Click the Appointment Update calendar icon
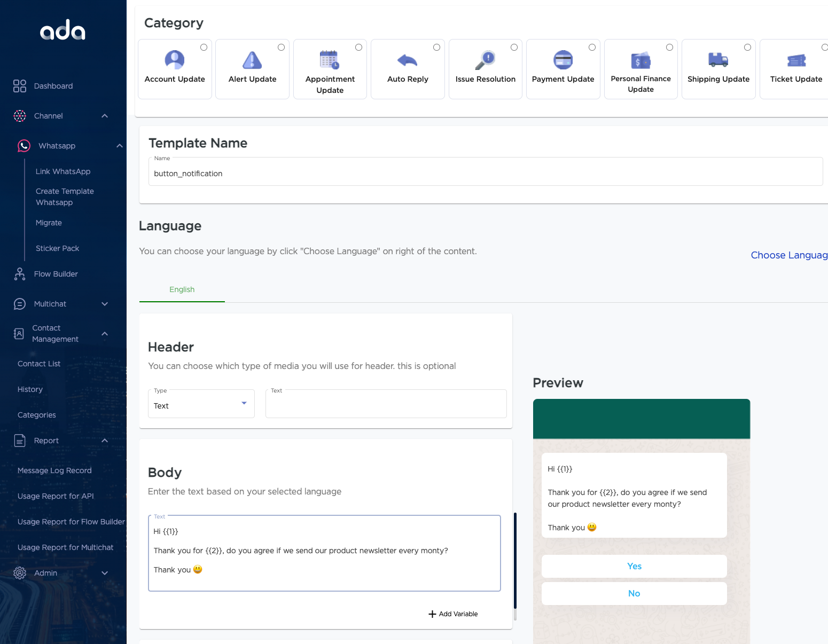 pyautogui.click(x=330, y=60)
